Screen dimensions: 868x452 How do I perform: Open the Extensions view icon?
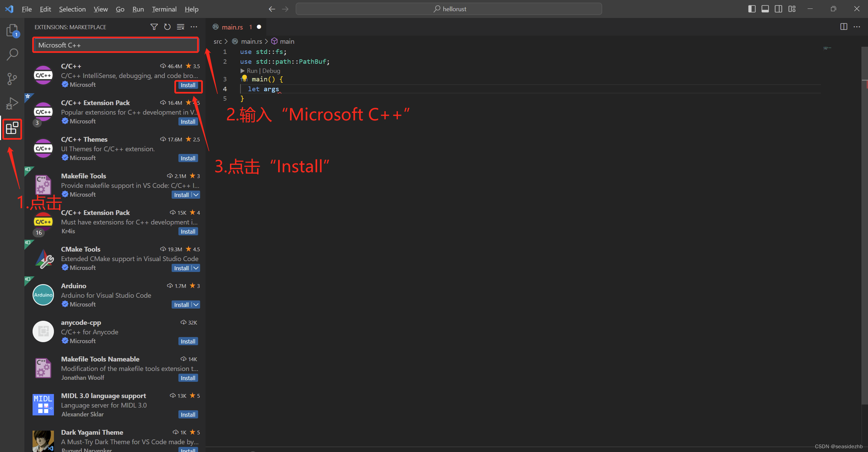point(12,129)
